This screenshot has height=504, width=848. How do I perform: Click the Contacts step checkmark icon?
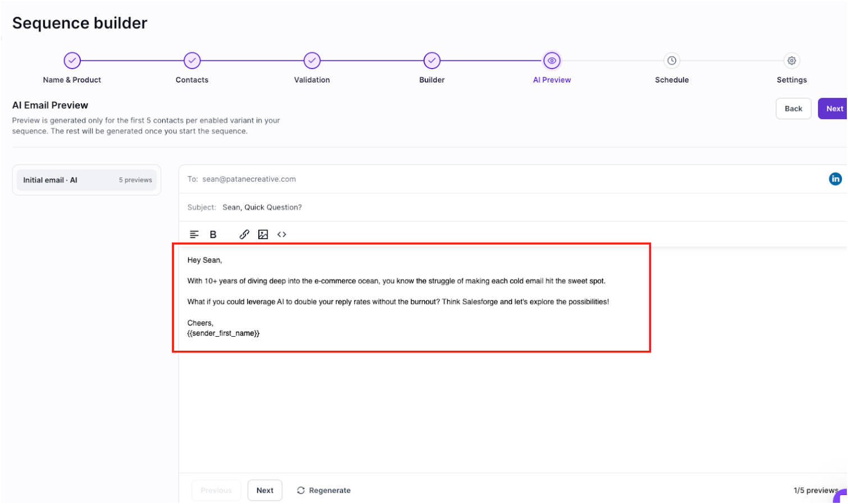coord(192,60)
